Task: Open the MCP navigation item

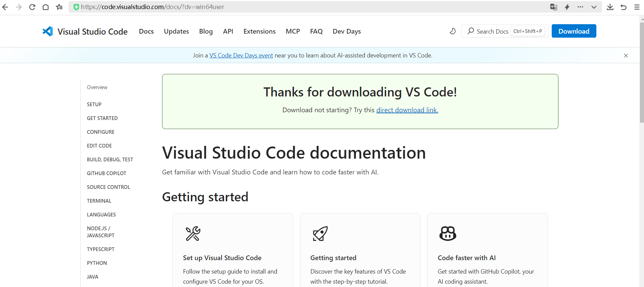Action: click(x=293, y=31)
